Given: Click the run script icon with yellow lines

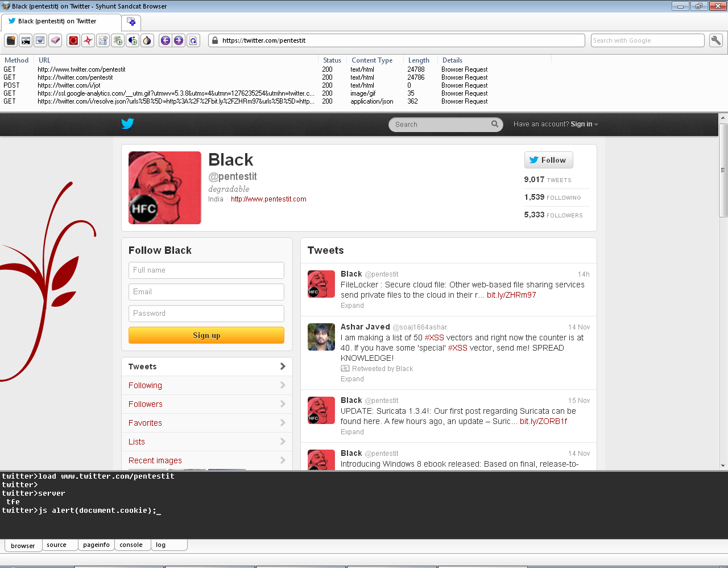Looking at the screenshot, I should click(118, 40).
